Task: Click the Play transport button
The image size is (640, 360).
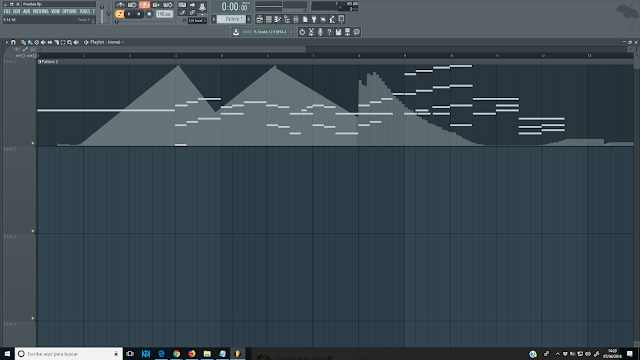Action: tap(129, 14)
